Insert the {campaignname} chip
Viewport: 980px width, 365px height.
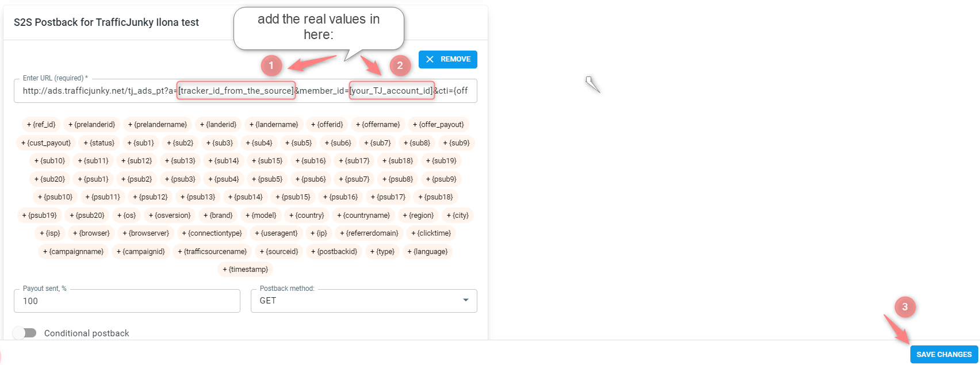(x=74, y=251)
